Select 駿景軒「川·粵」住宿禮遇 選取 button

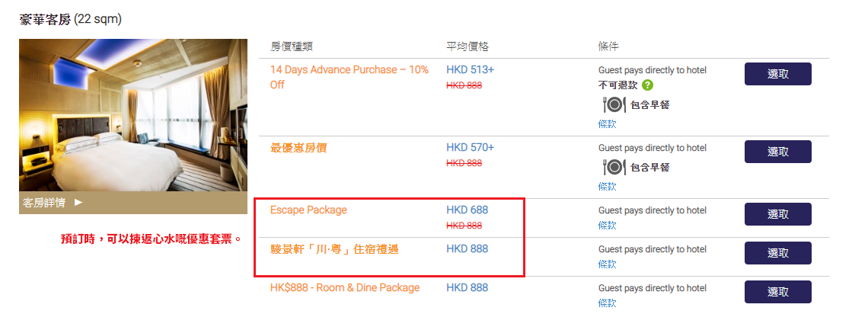pyautogui.click(x=777, y=253)
